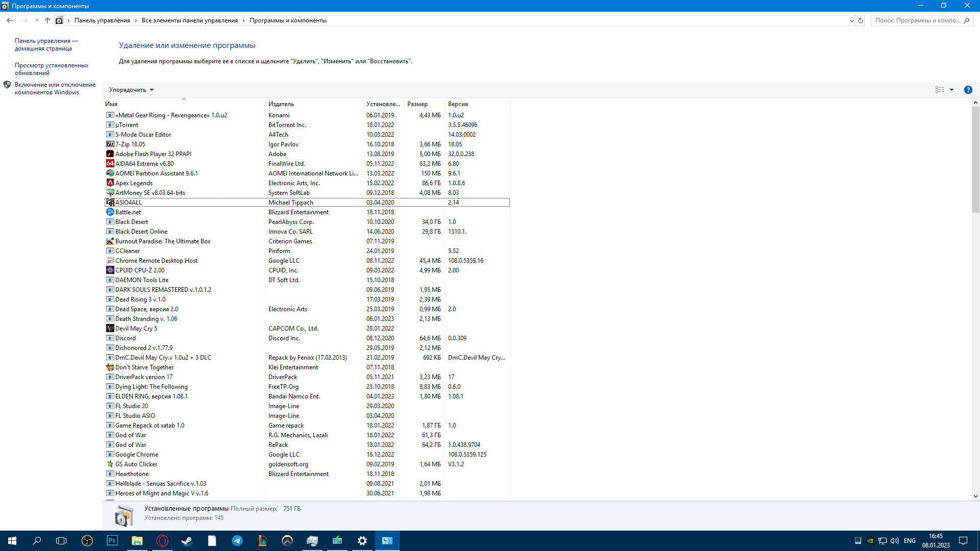The height and width of the screenshot is (551, 980).
Task: Go up one level with up arrow
Action: [x=47, y=20]
